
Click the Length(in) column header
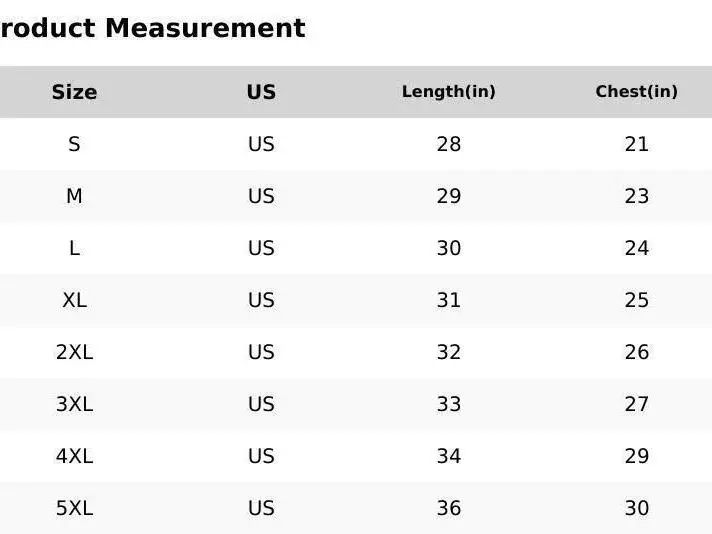[448, 92]
